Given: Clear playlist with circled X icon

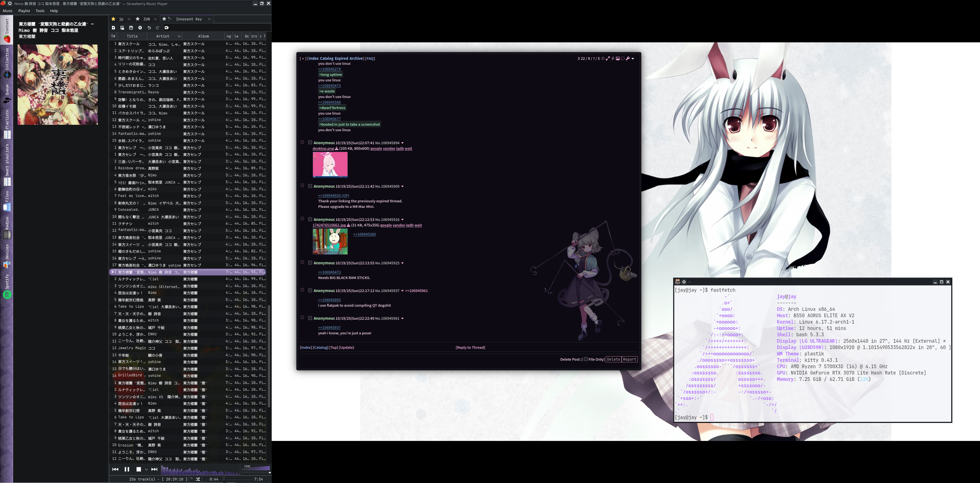Looking at the screenshot, I should point(140,28).
